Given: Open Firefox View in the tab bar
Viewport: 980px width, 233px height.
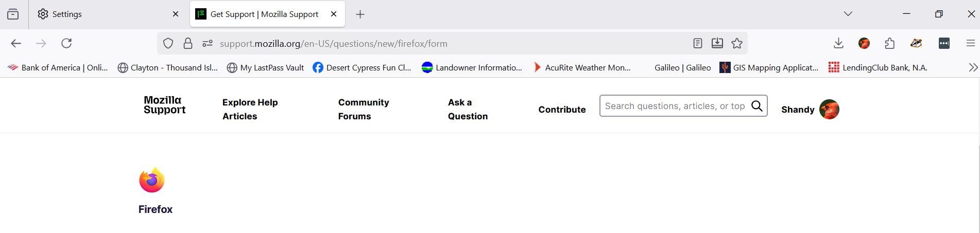Looking at the screenshot, I should coord(13,14).
